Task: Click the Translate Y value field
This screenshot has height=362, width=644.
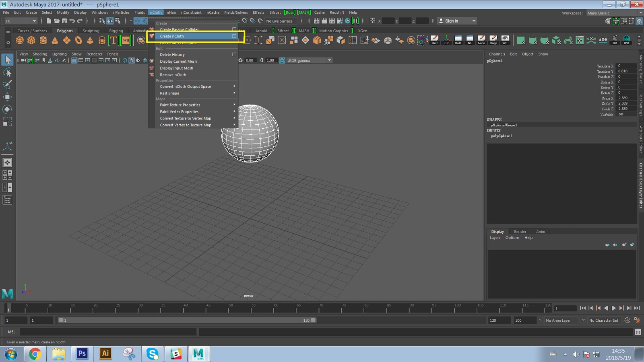Action: (x=626, y=71)
